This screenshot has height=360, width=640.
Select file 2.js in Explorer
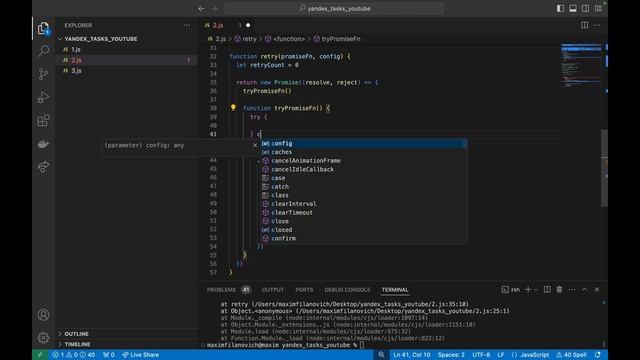(127, 60)
